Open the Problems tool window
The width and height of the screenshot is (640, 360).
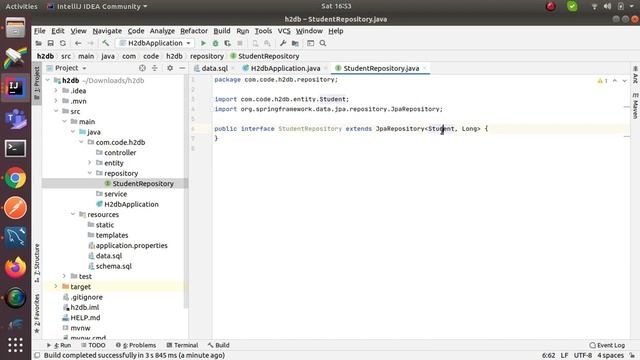point(136,345)
